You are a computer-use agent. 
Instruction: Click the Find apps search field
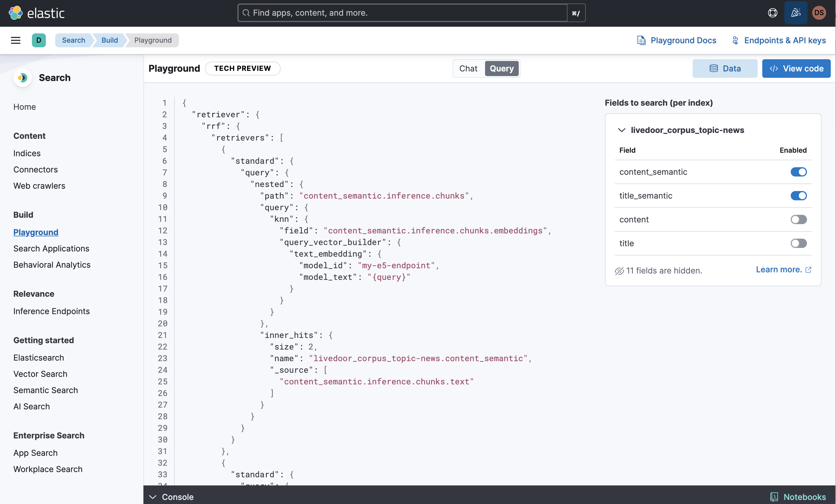pos(402,13)
